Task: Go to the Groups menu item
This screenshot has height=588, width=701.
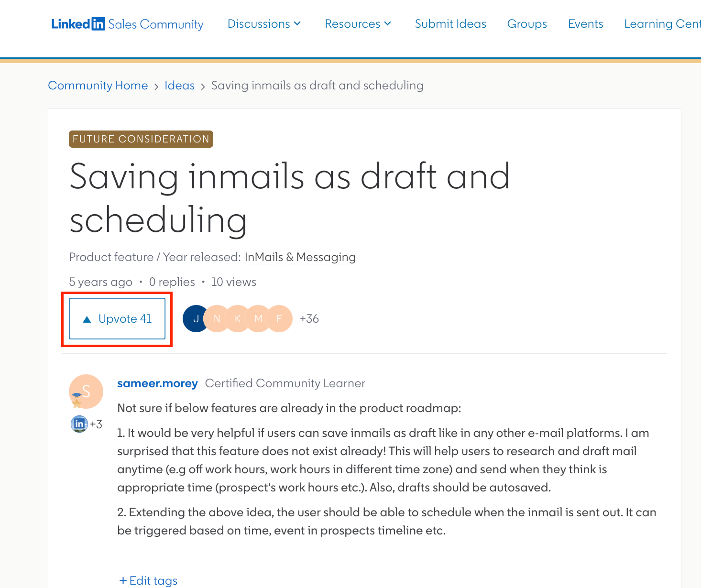Action: point(527,24)
